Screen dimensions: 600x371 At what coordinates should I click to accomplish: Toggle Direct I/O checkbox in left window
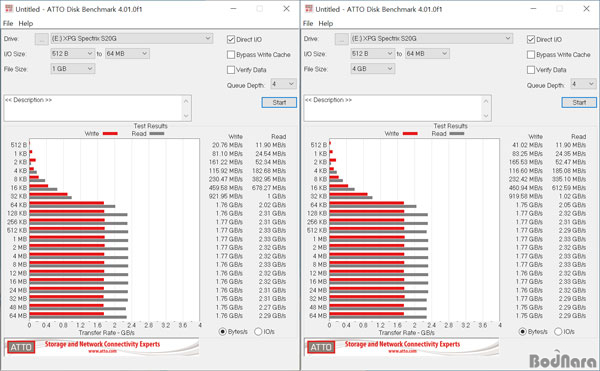click(x=231, y=39)
